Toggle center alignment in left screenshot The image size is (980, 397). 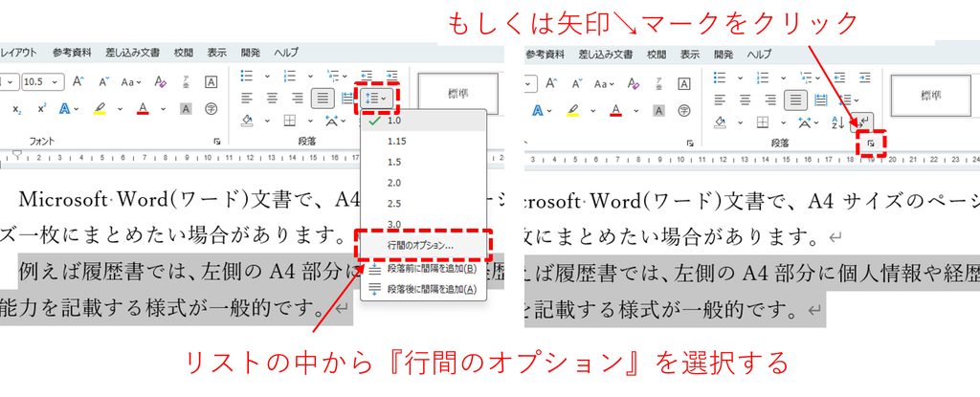coord(273,99)
